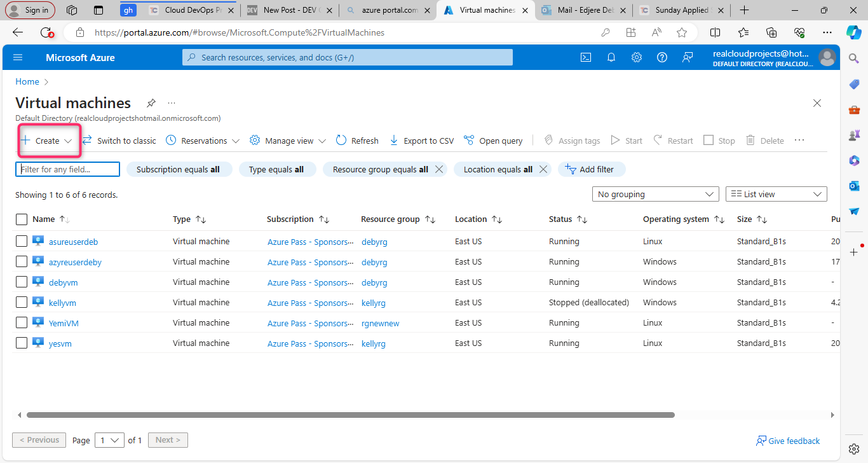Open browser settings and more menu
Screen dimensions: 868x463
pos(827,32)
